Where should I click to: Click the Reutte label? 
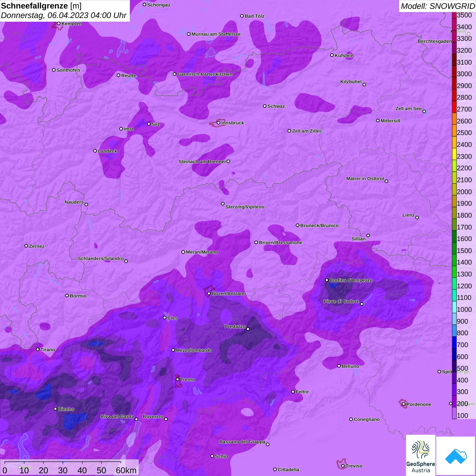pos(129,75)
